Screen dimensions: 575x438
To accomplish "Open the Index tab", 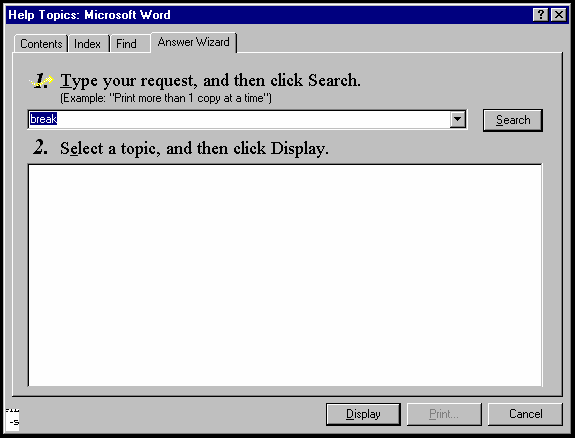I will point(88,44).
